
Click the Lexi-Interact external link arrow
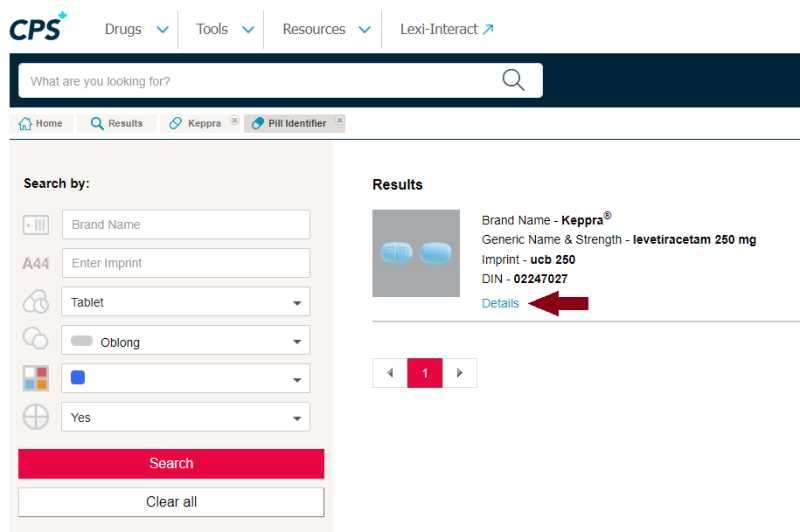click(488, 29)
